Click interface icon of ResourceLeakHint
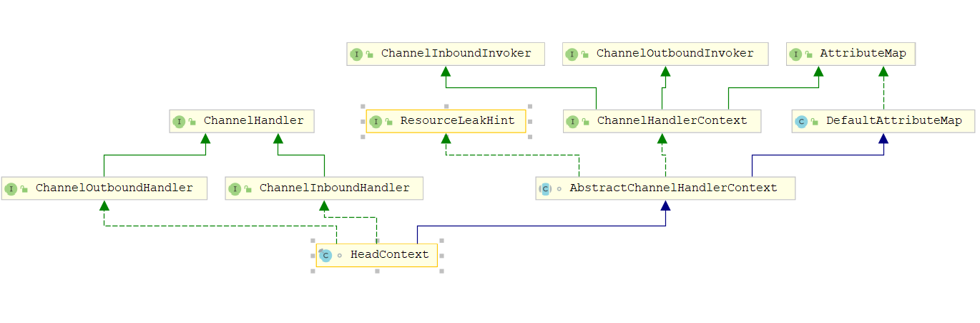Screen dimensions: 980x323 click(x=376, y=122)
